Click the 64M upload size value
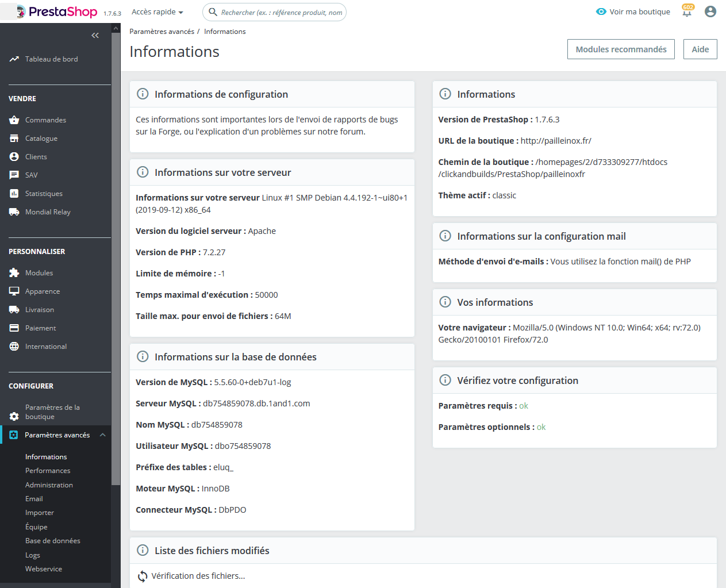Image resolution: width=726 pixels, height=588 pixels. [x=283, y=316]
